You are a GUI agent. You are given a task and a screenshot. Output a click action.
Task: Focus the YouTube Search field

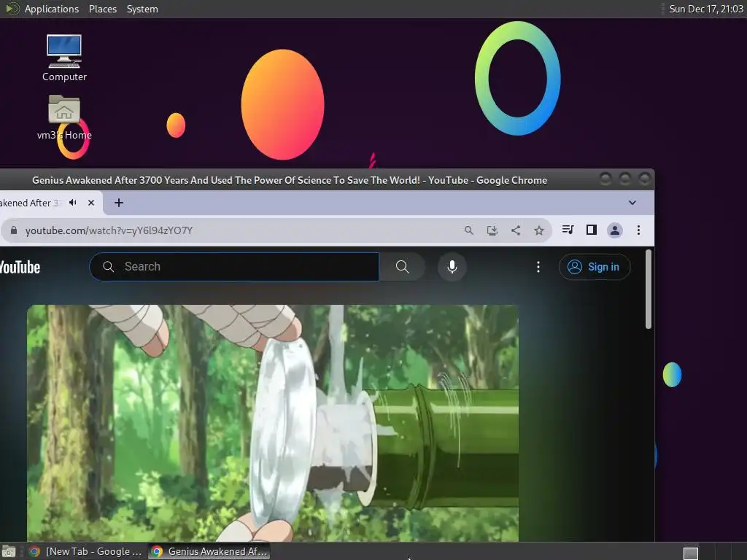click(234, 267)
